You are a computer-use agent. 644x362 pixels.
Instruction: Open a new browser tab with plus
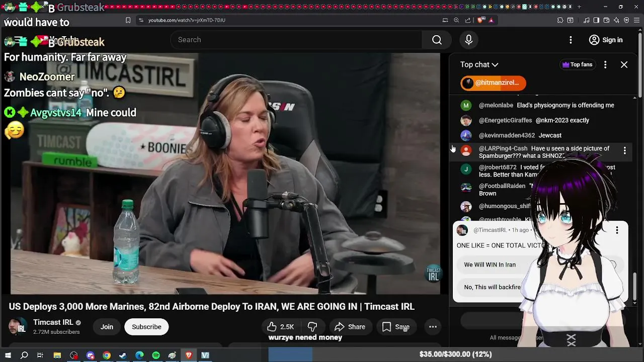(579, 7)
